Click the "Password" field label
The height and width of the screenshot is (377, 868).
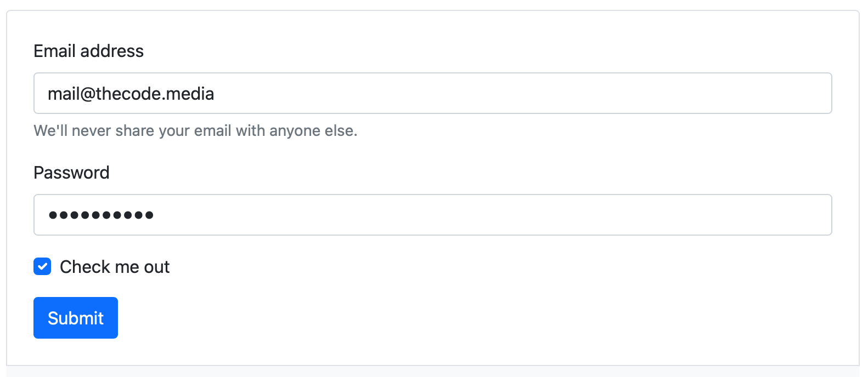click(71, 173)
